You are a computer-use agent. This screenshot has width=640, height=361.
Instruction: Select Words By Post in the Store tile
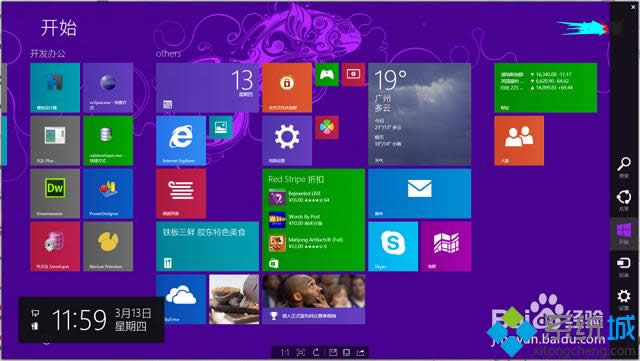coord(305,220)
